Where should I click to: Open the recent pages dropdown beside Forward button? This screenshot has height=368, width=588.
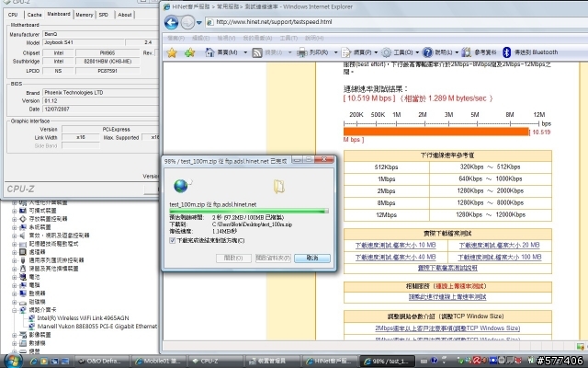tap(199, 23)
